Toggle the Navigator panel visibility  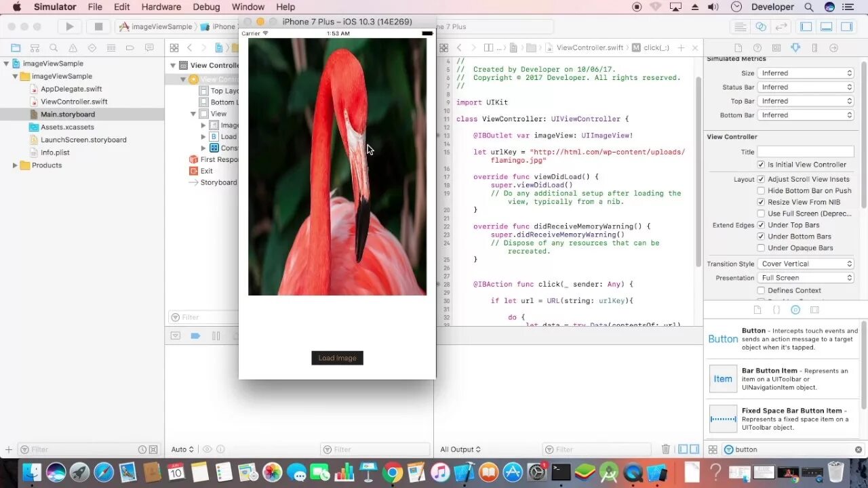click(x=806, y=26)
